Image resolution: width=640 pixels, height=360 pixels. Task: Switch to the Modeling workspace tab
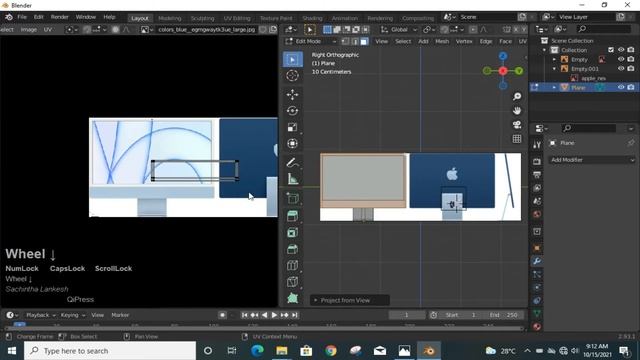click(x=169, y=18)
